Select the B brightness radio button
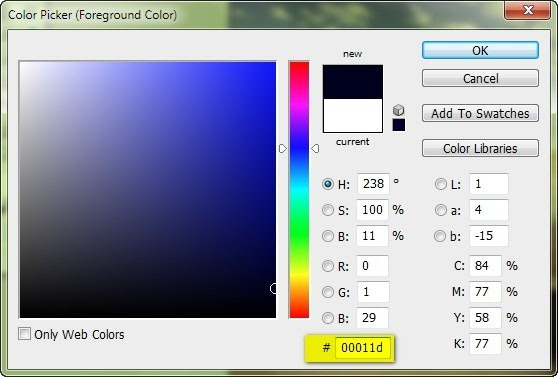 point(328,236)
